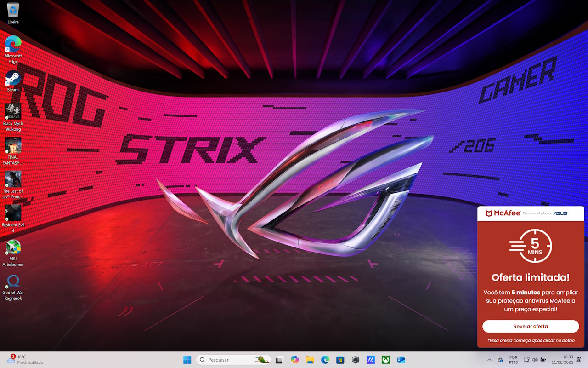Expand the hidden system tray icons

pyautogui.click(x=489, y=360)
